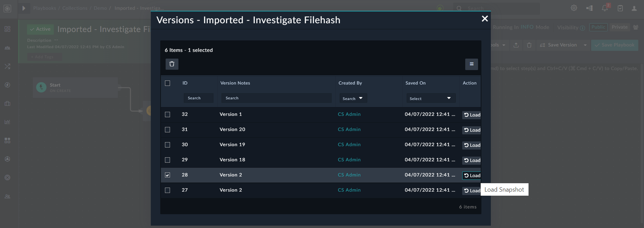The height and width of the screenshot is (228, 644).
Task: Set visibility to Private
Action: 619,27
